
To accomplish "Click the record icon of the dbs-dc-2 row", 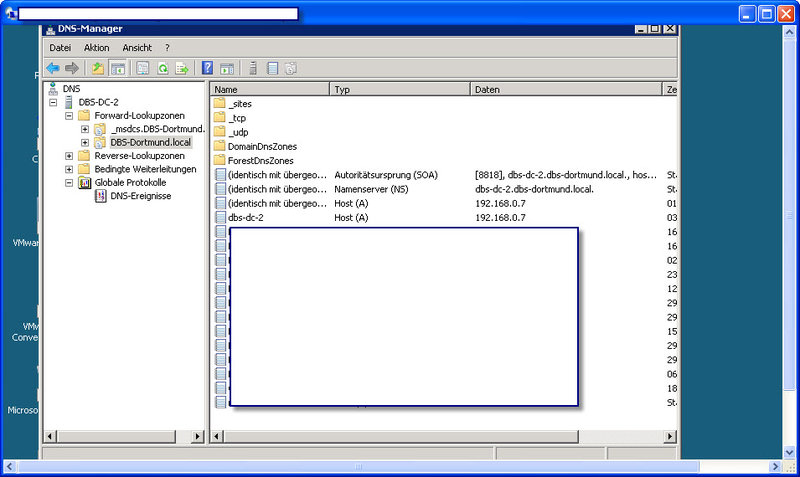I will coord(220,218).
